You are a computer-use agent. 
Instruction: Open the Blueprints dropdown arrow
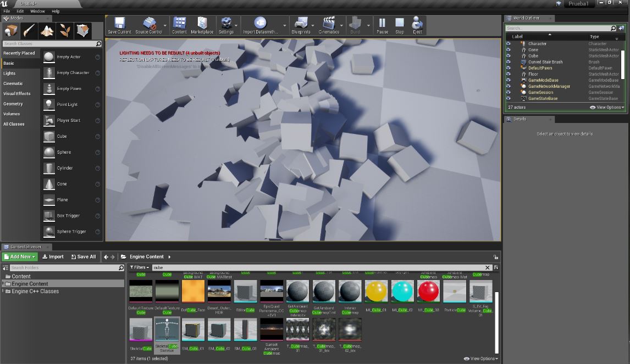313,26
